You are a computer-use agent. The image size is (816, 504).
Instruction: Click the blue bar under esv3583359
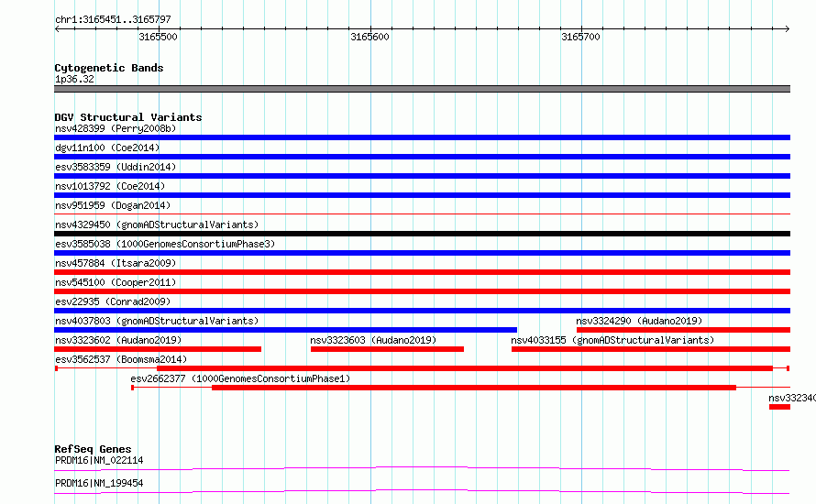(x=422, y=176)
